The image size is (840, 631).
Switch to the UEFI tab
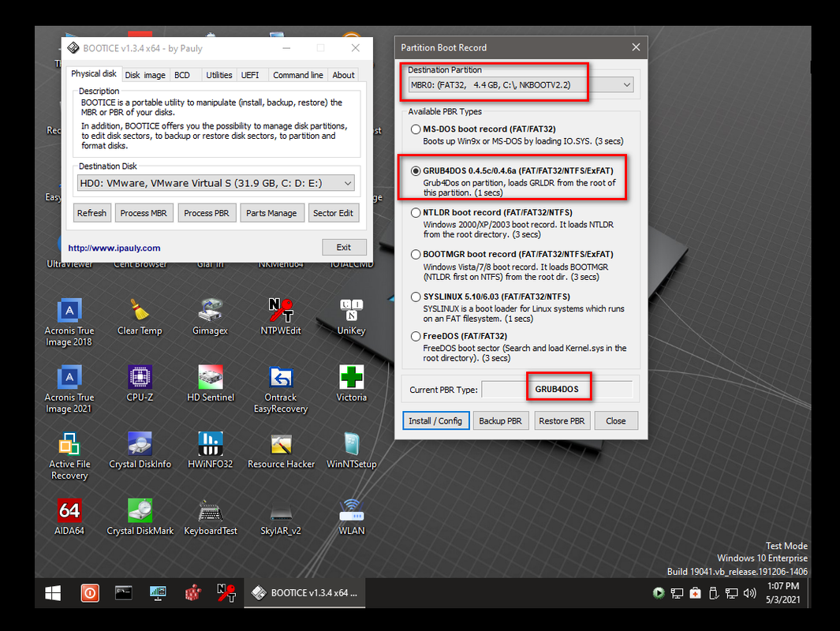coord(250,76)
